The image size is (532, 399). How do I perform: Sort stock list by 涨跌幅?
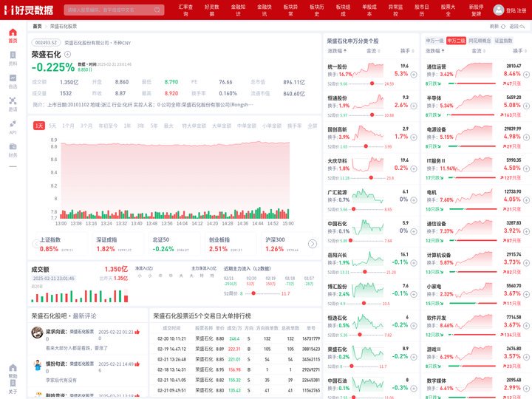click(x=337, y=51)
